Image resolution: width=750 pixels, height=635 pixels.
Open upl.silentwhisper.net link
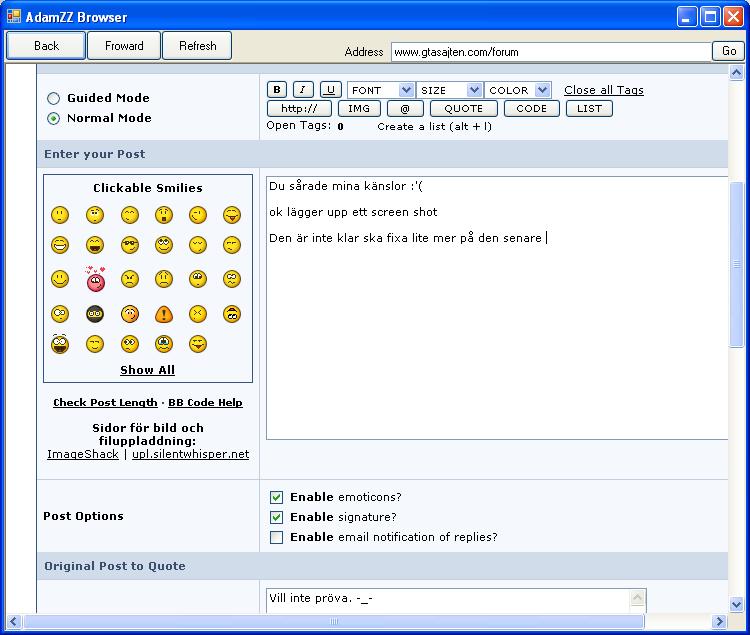[x=190, y=454]
